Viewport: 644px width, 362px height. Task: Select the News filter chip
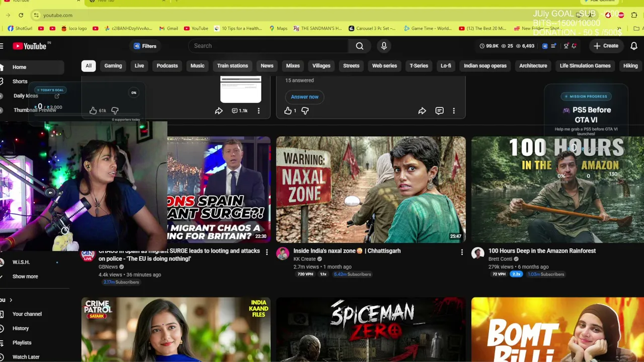point(267,66)
